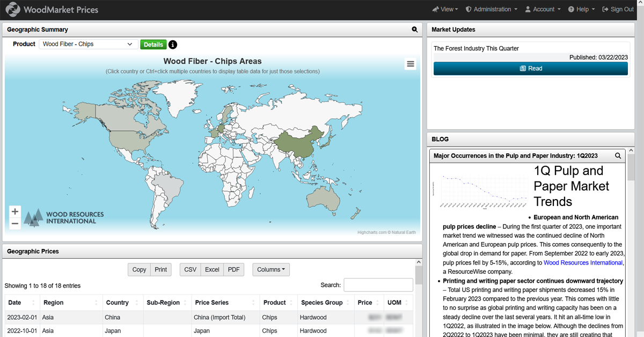Sort by Price Series column
644x337 pixels.
(224, 303)
